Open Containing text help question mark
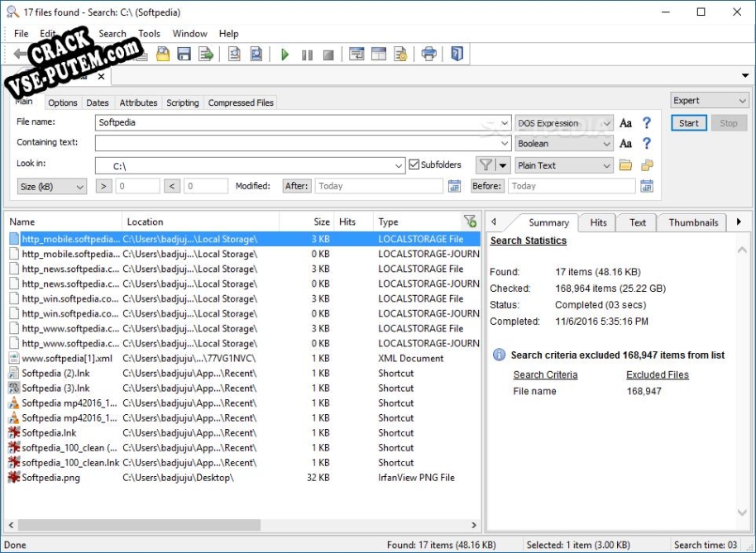Viewport: 756px width, 553px height. tap(647, 143)
